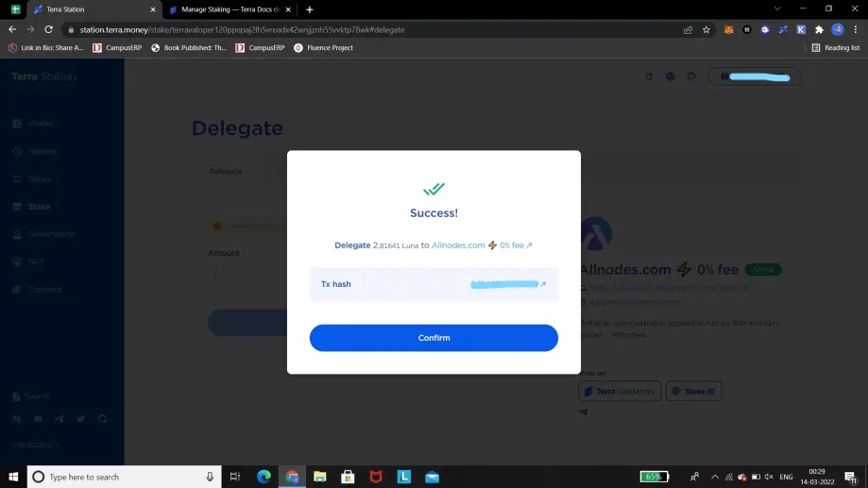Open Governance in the sidebar

point(43,234)
